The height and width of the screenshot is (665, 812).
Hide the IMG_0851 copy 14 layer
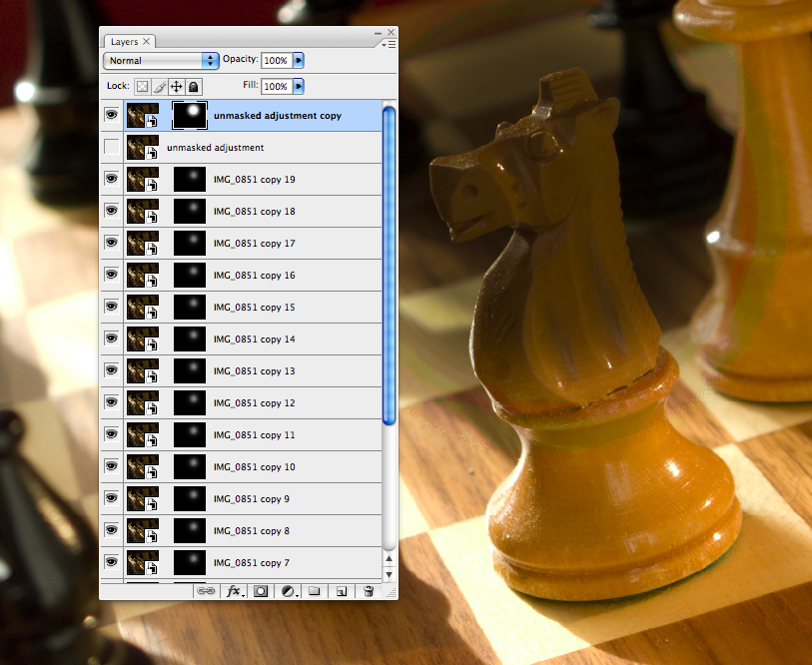(111, 338)
